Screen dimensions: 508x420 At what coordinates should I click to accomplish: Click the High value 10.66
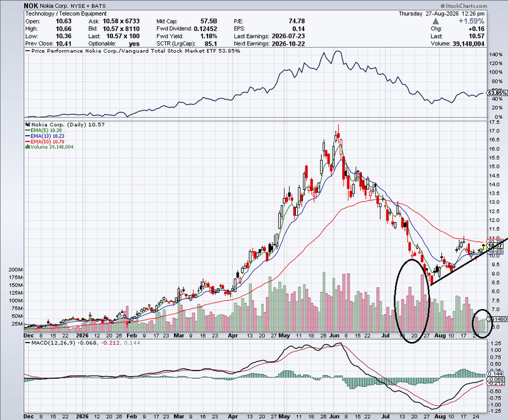pyautogui.click(x=63, y=29)
